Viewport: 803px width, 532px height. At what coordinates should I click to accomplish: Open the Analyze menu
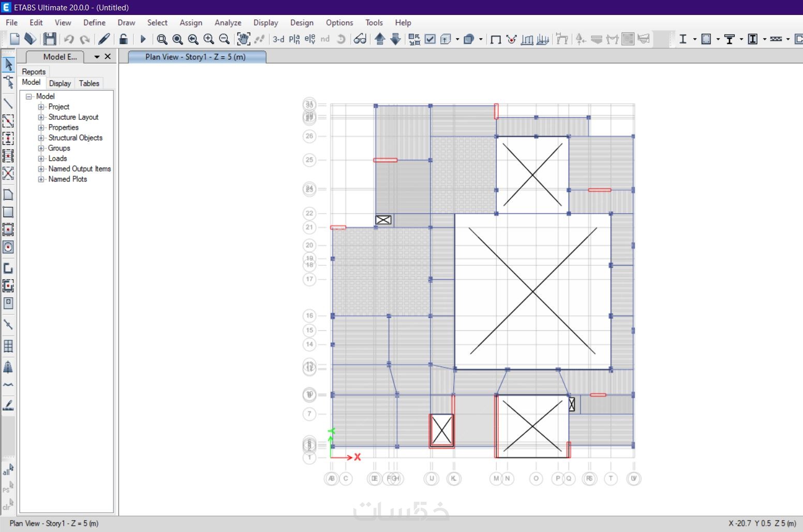(x=228, y=23)
